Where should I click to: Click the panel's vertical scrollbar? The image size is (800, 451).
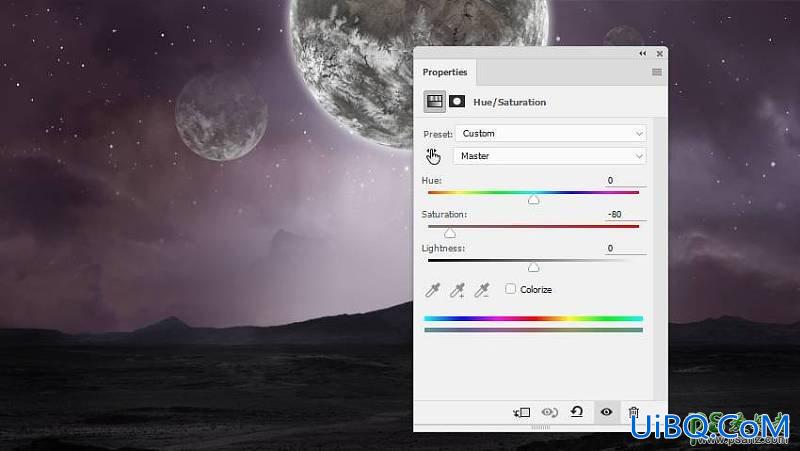(x=660, y=258)
